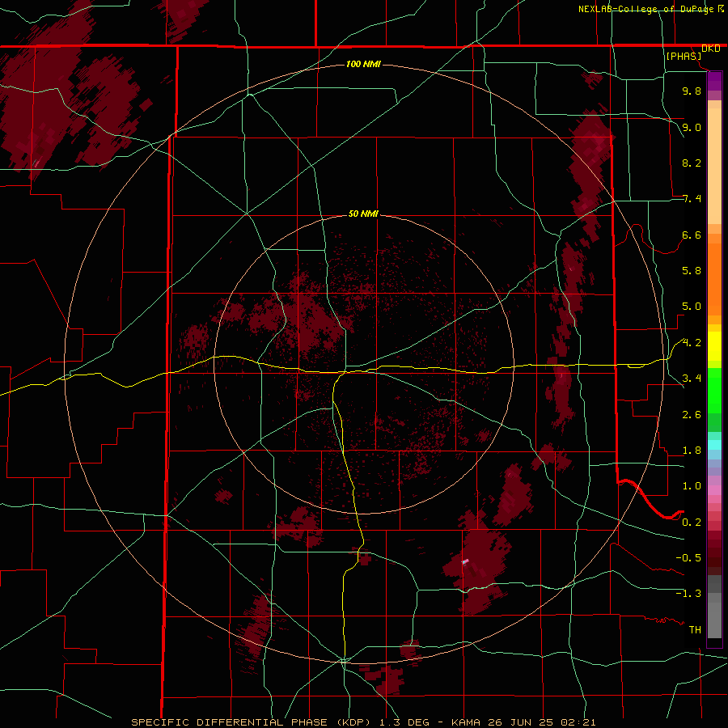This screenshot has height=728, width=728.
Task: Pick the bright green segment of color scale
Action: point(714,391)
